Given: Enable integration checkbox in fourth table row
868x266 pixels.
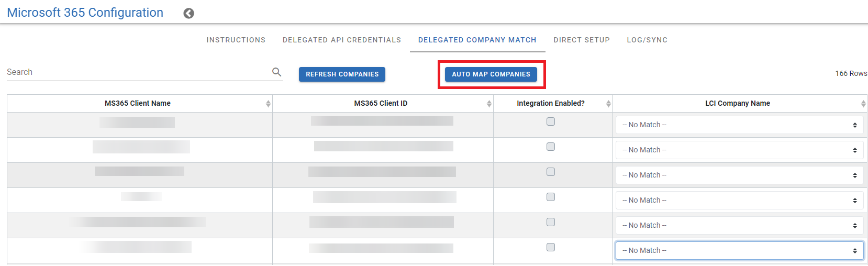Looking at the screenshot, I should (x=551, y=197).
